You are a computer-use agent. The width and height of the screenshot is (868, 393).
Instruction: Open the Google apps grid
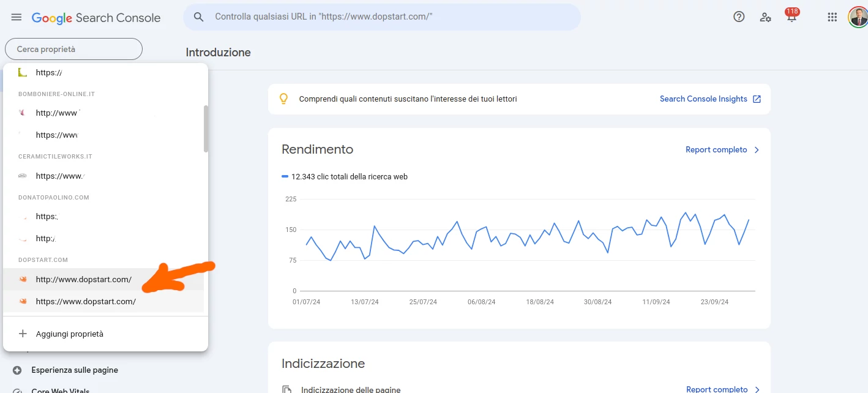coord(832,17)
